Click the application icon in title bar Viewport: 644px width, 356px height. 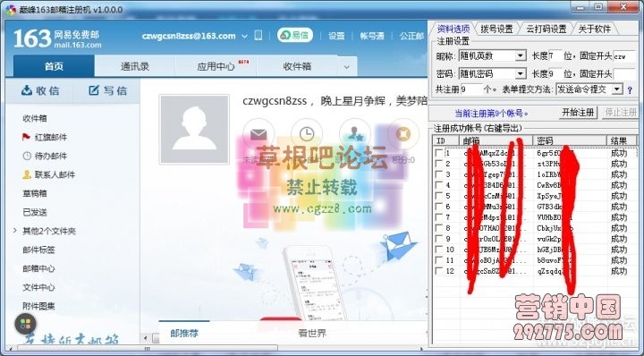11,10
